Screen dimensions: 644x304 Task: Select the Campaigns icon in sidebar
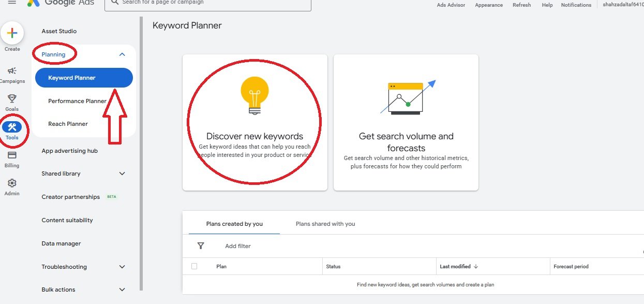point(11,71)
